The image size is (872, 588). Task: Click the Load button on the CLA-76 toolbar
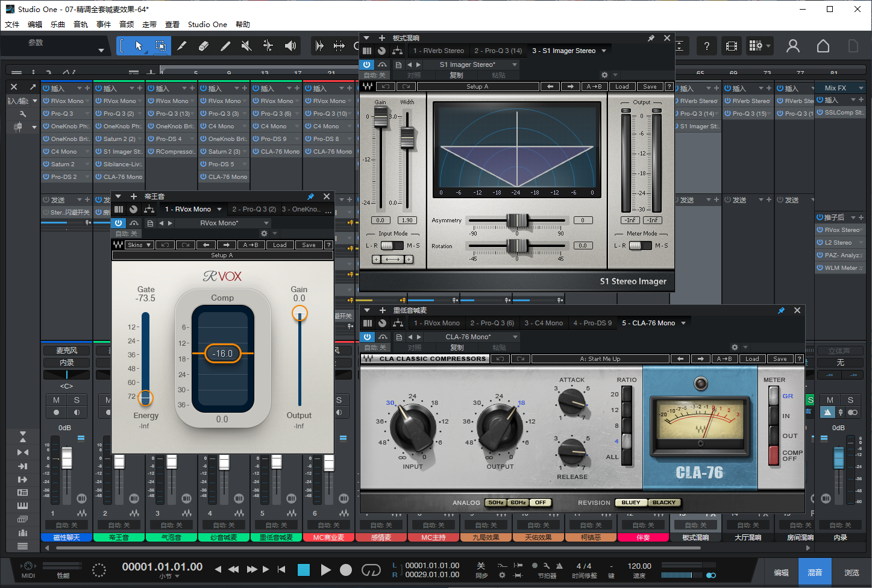click(752, 358)
